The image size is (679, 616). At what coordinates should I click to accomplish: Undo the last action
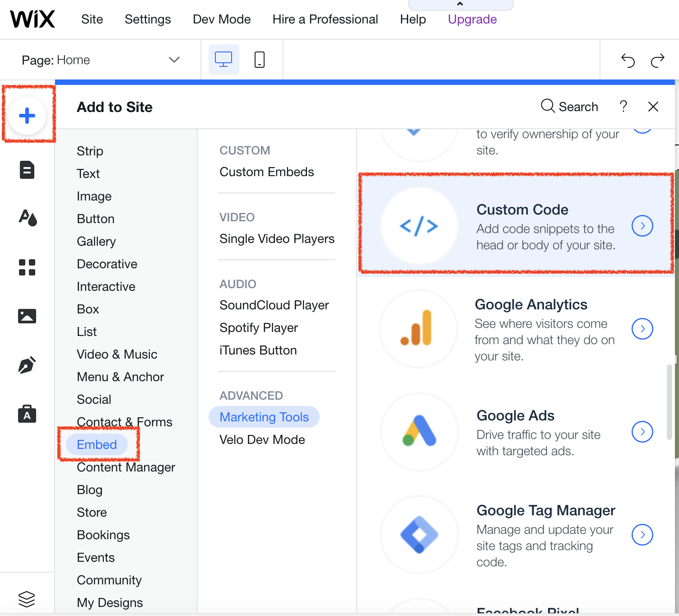628,60
